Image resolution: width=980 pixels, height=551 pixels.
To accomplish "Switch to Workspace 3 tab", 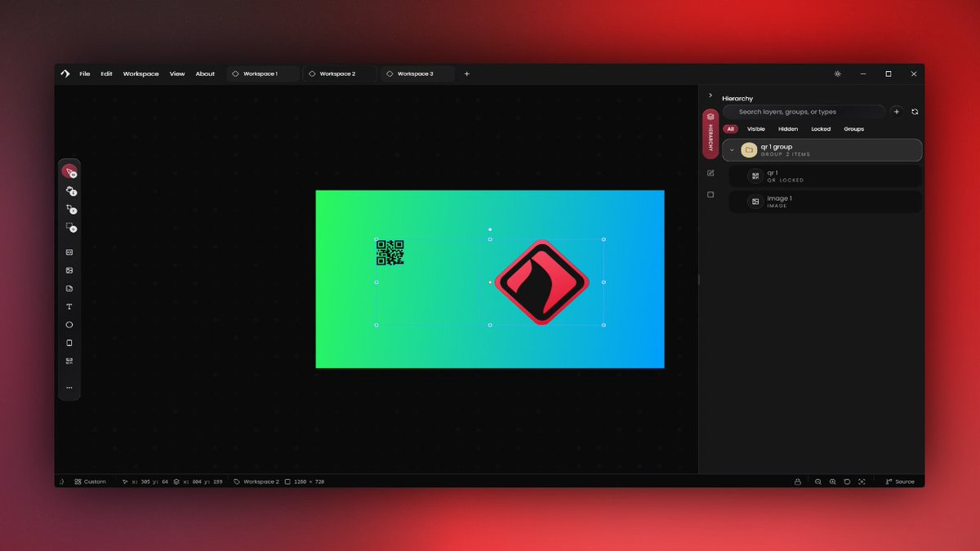I will point(417,73).
